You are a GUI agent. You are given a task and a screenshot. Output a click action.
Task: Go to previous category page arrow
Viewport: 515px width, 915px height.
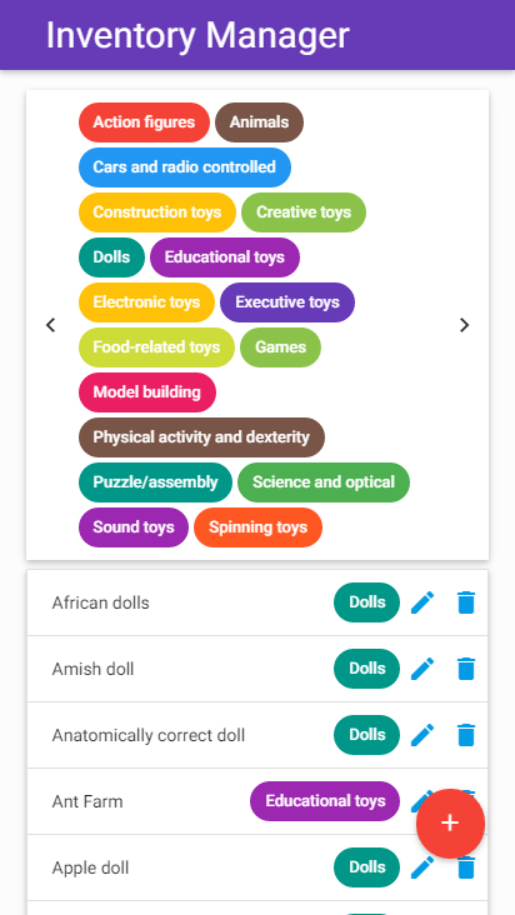(51, 325)
